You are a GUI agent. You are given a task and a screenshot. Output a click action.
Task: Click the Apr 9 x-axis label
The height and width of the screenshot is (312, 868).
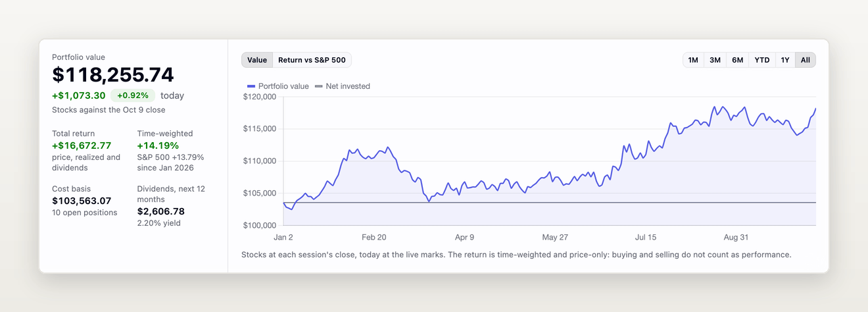[x=464, y=237]
